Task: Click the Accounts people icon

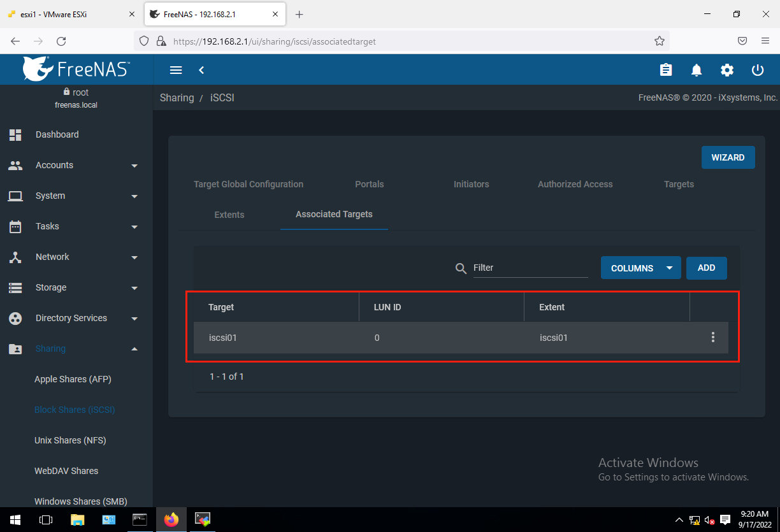Action: pos(15,165)
